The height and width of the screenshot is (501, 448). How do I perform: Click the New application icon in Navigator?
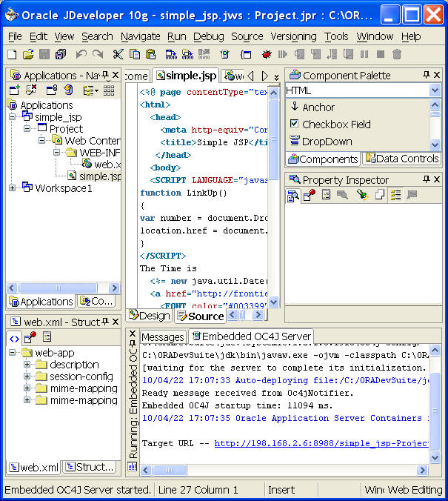14,90
